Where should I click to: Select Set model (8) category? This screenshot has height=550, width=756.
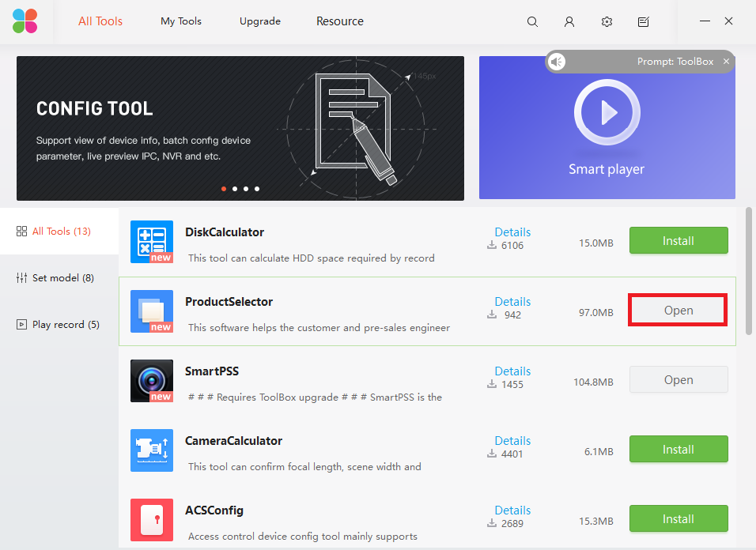(x=59, y=278)
